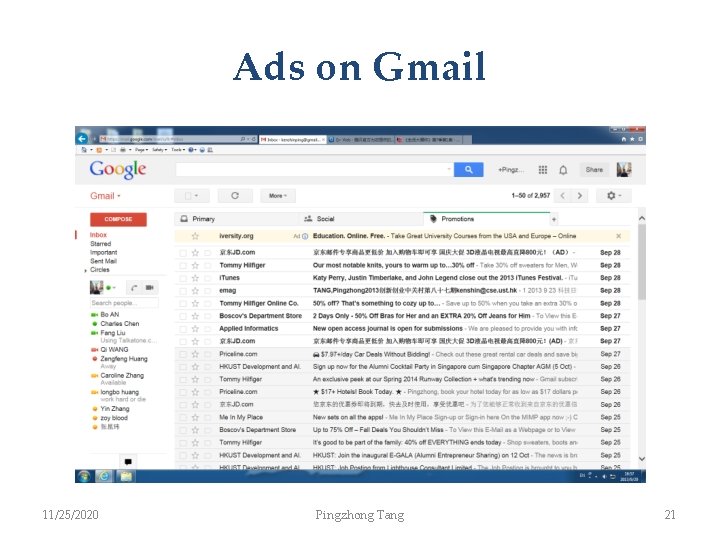Screen dimensions: 720x540
Task: Dismiss the iversity.org ad
Action: (619, 236)
